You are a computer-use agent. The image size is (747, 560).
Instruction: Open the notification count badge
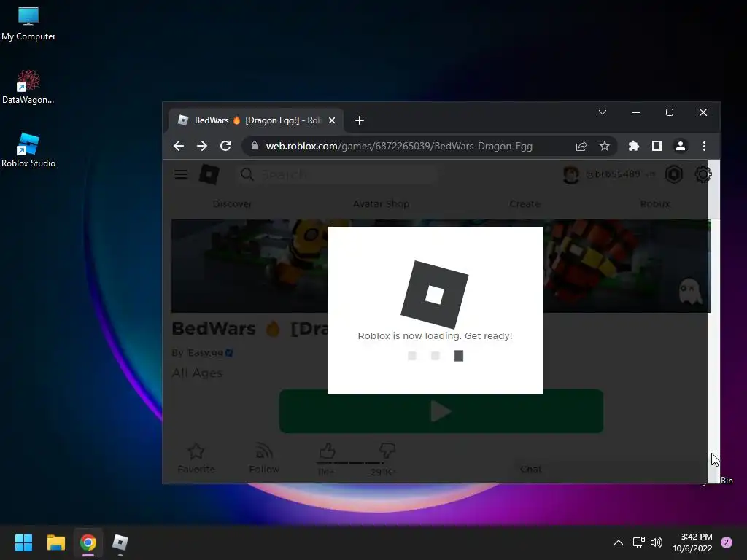coord(726,542)
